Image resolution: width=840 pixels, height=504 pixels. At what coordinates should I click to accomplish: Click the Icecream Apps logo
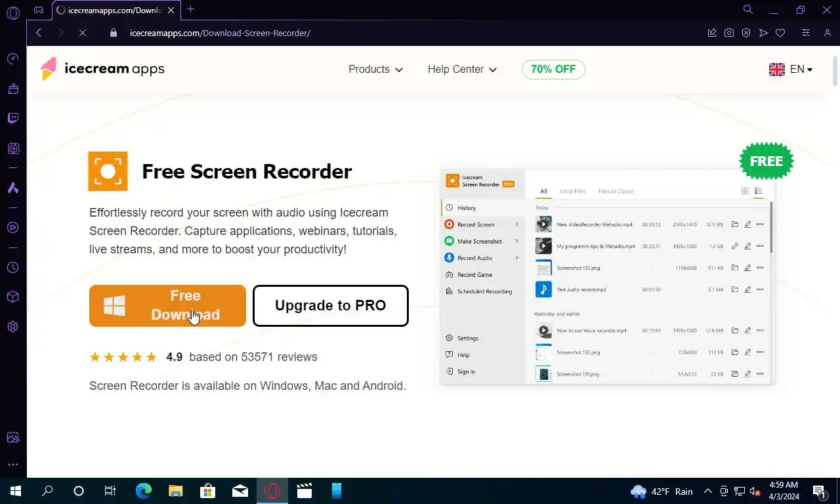pyautogui.click(x=102, y=69)
